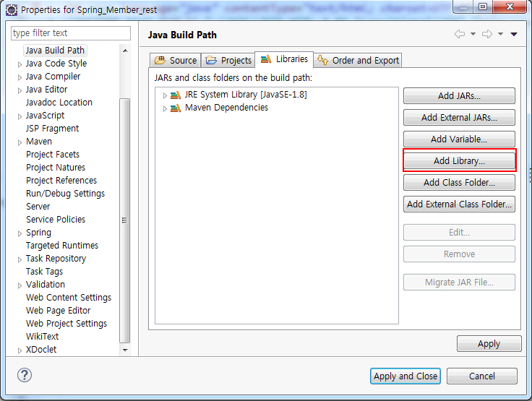
Task: Click the Maven Dependencies library icon
Action: tap(176, 108)
